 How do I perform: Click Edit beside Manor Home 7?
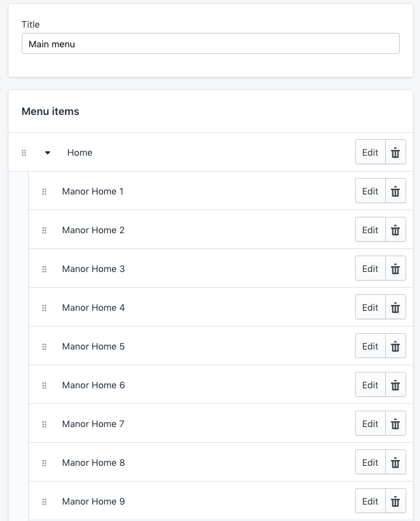point(370,424)
